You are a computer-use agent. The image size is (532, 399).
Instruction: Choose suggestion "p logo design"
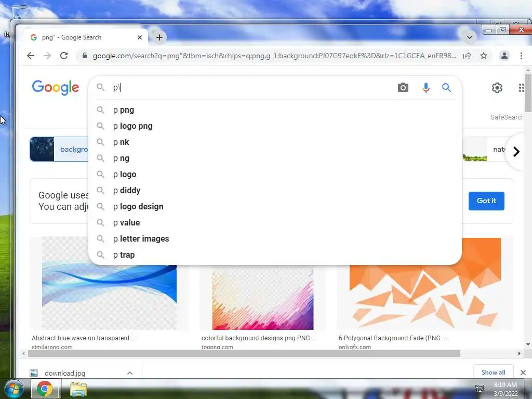[275, 207]
